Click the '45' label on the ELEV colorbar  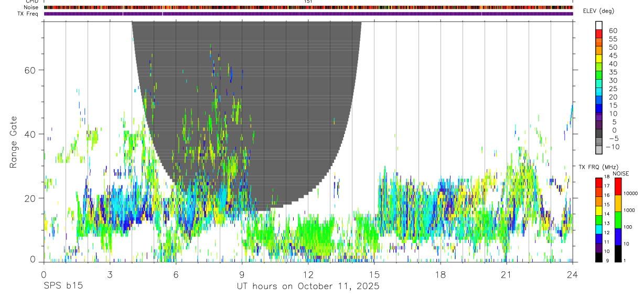click(x=613, y=55)
